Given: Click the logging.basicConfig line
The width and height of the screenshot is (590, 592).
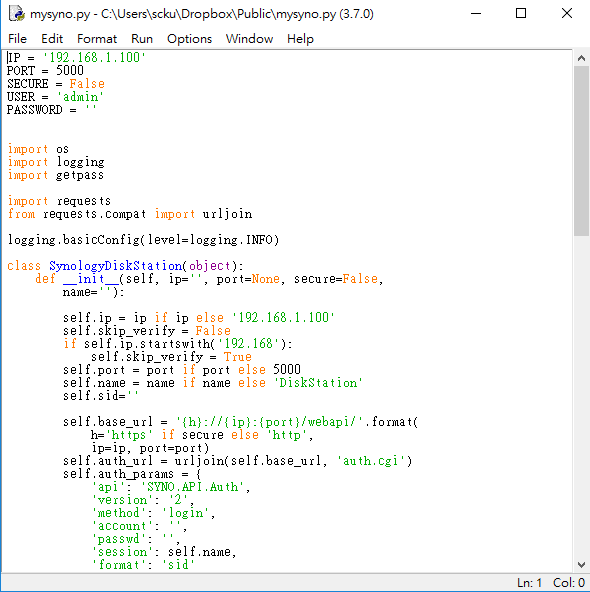Looking at the screenshot, I should pyautogui.click(x=143, y=240).
